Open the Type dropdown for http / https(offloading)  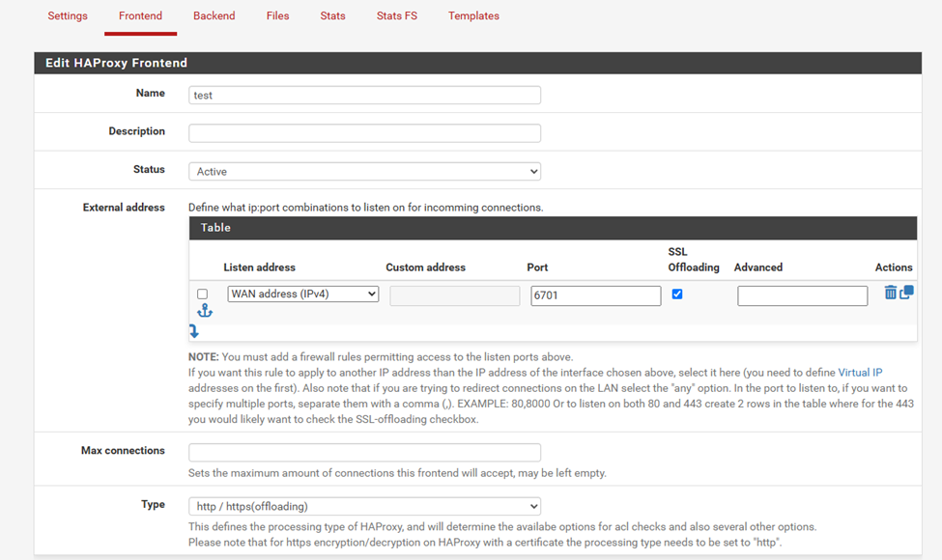point(364,507)
